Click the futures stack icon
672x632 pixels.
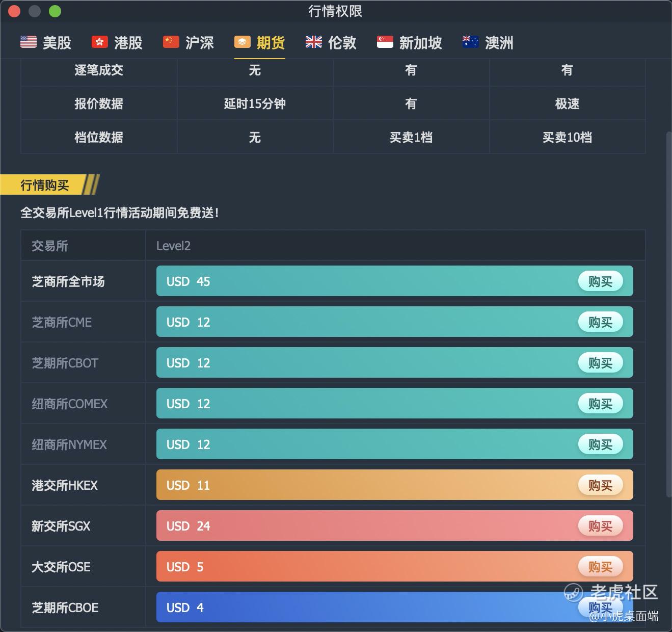click(243, 42)
